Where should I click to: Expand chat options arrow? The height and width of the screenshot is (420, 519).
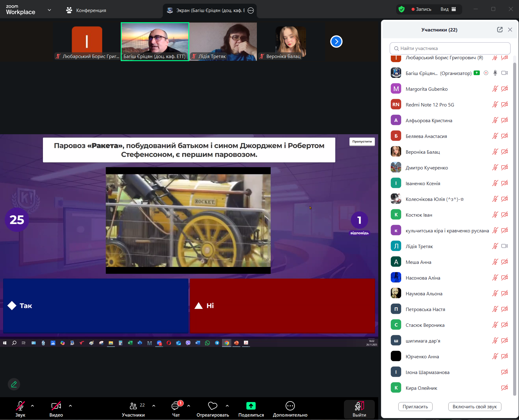[189, 406]
